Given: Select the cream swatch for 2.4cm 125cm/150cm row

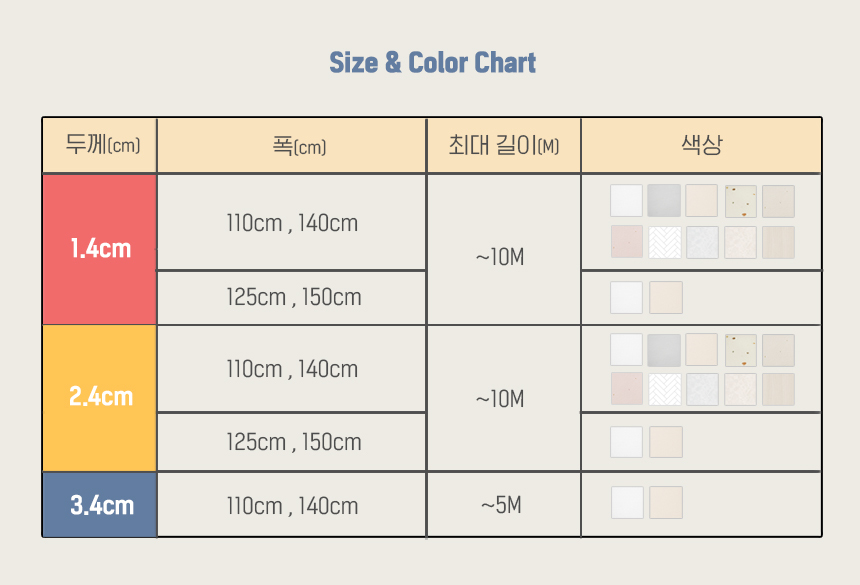Looking at the screenshot, I should tap(666, 442).
